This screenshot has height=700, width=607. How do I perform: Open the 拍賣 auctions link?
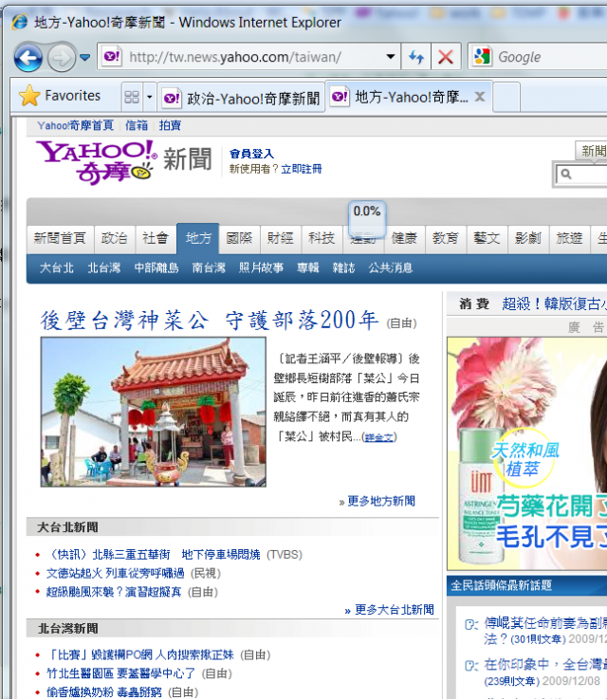pyautogui.click(x=170, y=125)
